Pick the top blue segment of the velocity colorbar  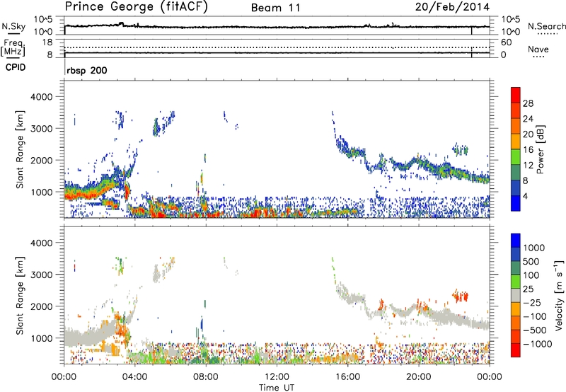click(516, 241)
